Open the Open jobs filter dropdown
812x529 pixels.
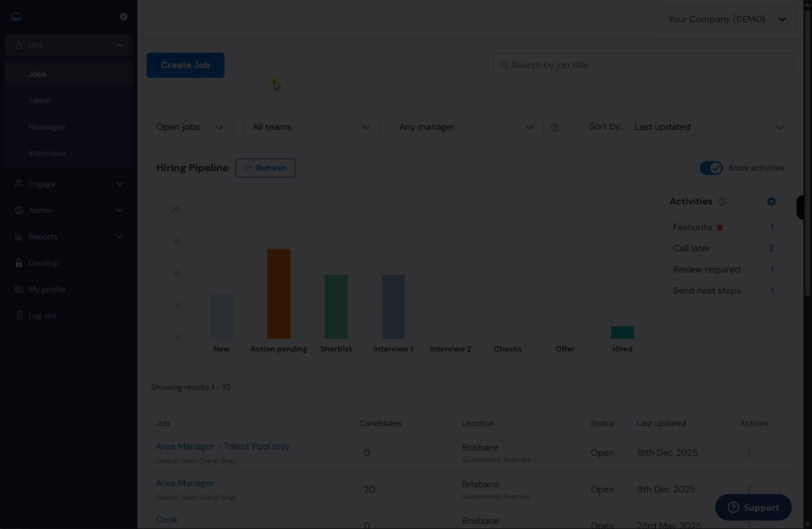(x=190, y=127)
